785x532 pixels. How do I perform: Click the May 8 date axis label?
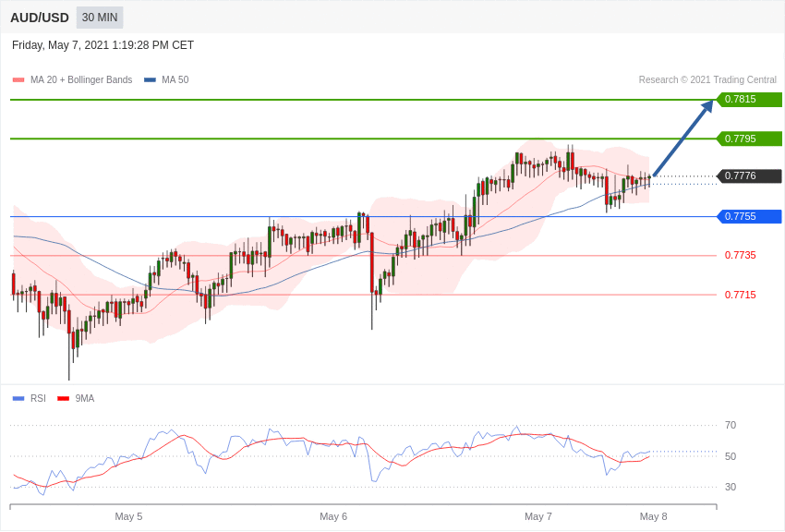(653, 516)
